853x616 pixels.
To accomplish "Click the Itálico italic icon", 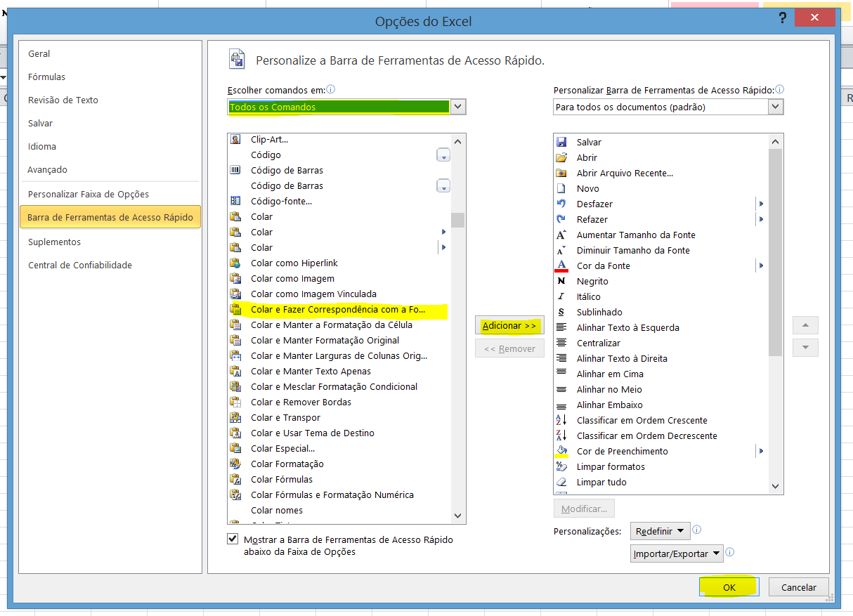I will (x=561, y=296).
